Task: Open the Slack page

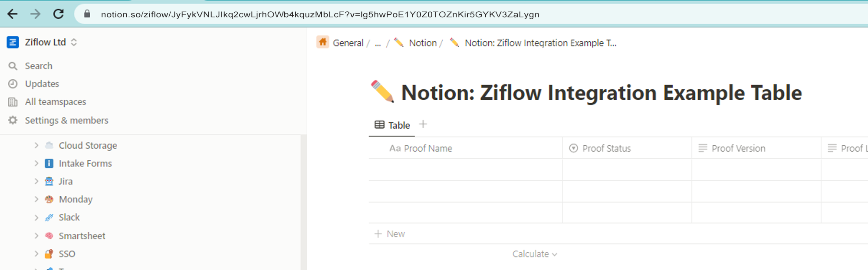Action: [x=69, y=217]
